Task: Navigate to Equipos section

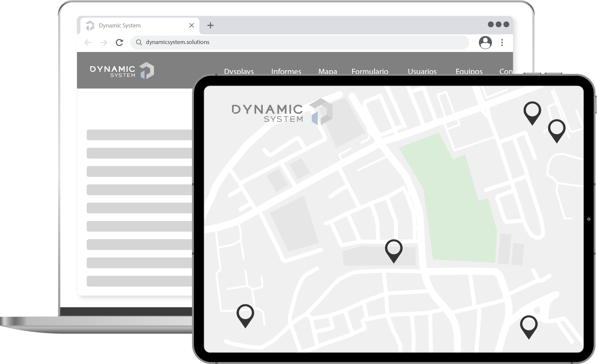Action: coord(469,71)
